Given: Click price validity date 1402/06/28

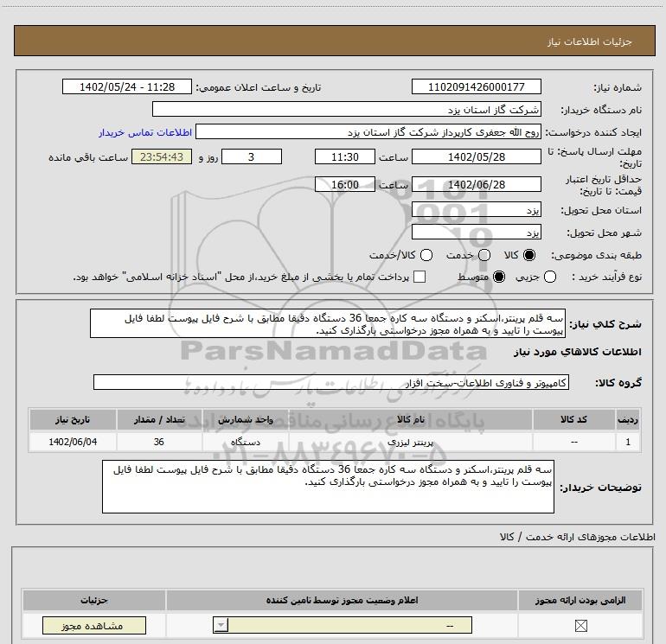Looking at the screenshot, I should click(476, 184).
